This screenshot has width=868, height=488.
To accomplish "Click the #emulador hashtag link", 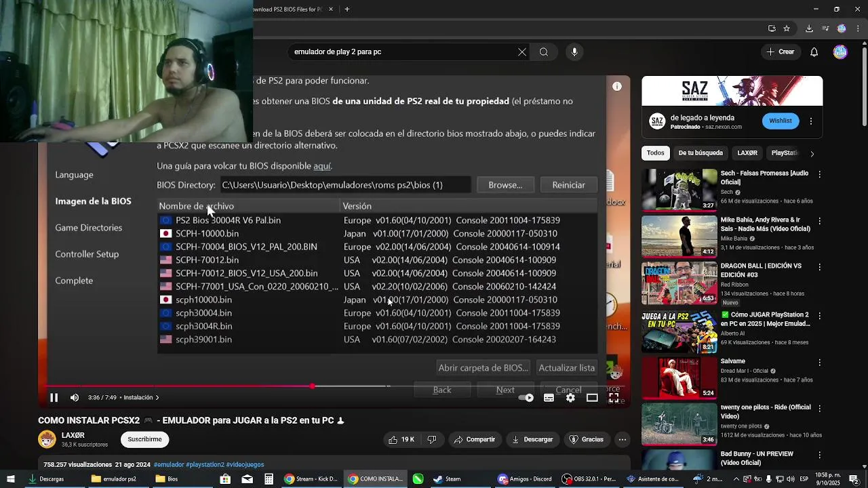I will click(169, 465).
